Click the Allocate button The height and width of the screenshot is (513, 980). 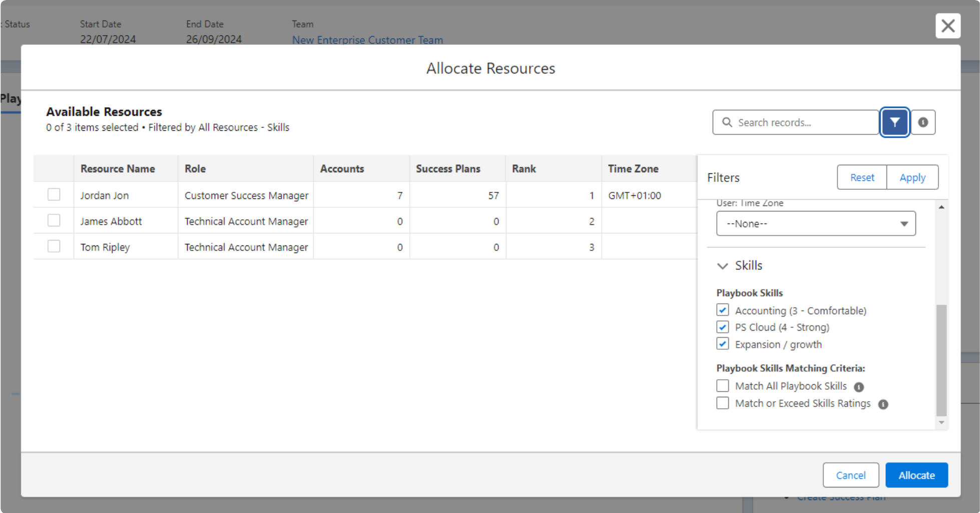[x=916, y=475]
